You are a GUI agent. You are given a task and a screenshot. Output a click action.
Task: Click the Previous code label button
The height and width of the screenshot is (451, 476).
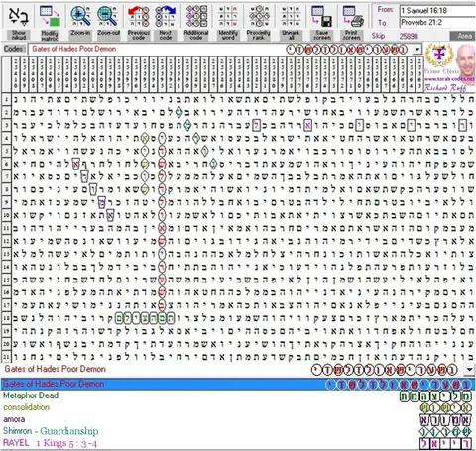click(x=139, y=35)
